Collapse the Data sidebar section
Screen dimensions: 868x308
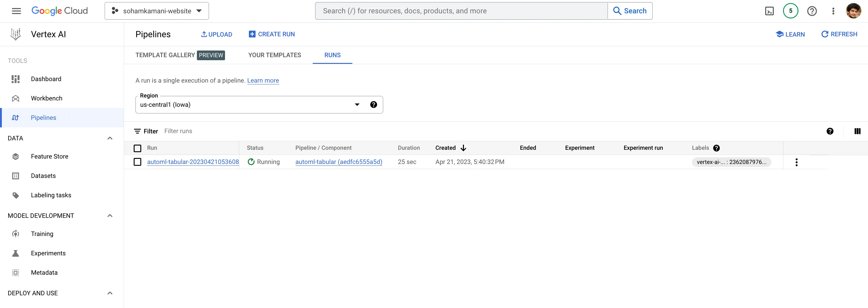[x=110, y=138]
